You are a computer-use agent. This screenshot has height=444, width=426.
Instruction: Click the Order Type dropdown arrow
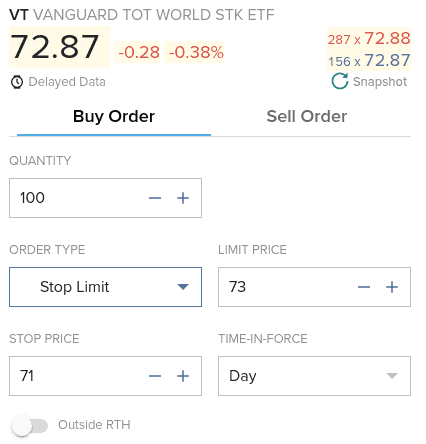183,287
